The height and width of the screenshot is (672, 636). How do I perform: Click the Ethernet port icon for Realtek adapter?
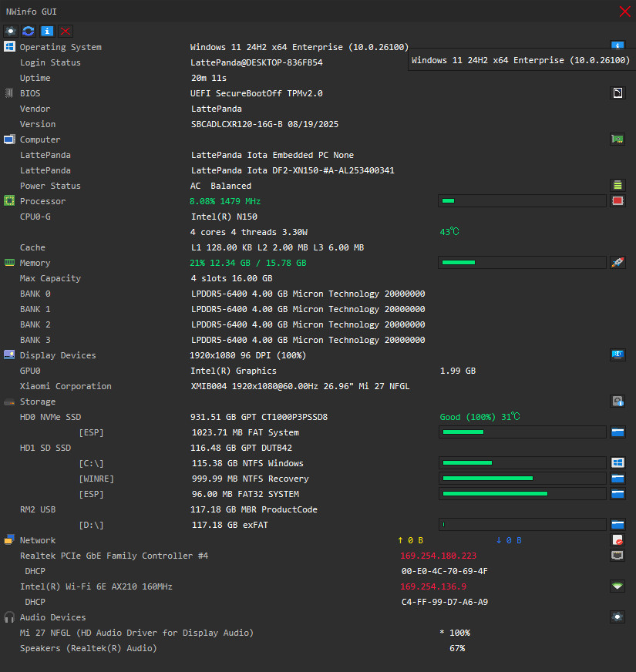point(617,556)
